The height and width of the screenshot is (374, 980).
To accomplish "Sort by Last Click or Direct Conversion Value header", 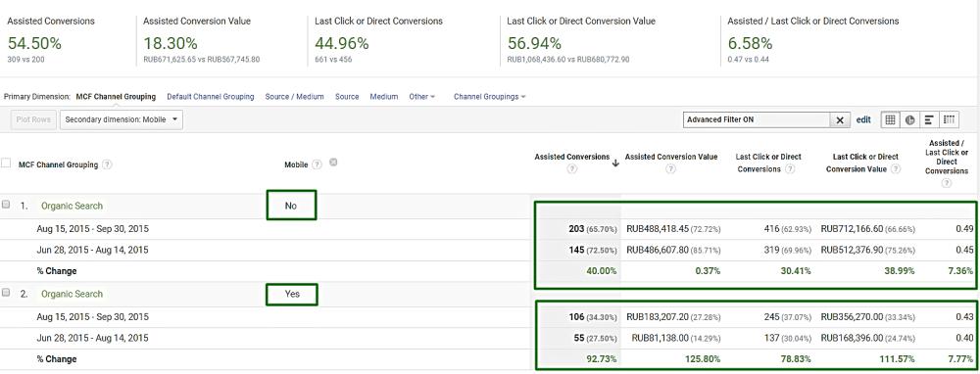I will pos(866,163).
